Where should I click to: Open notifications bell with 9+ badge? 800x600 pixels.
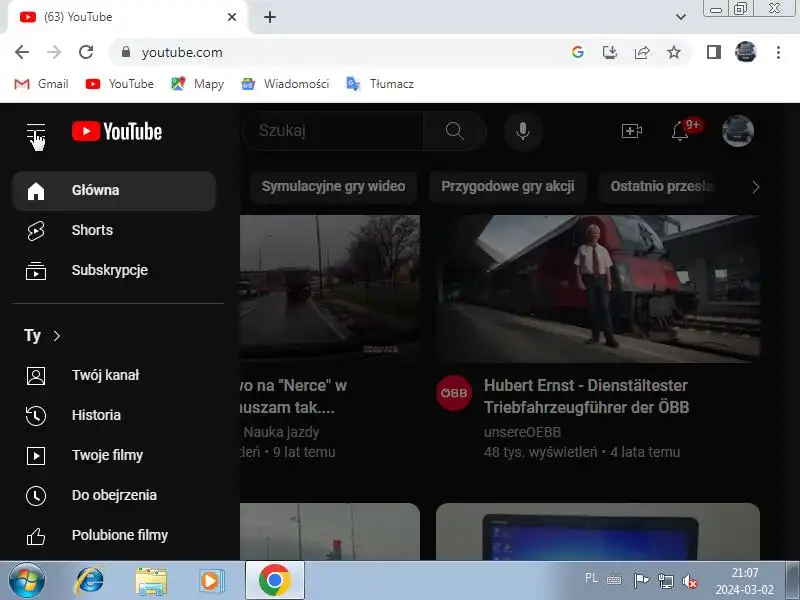coord(681,131)
